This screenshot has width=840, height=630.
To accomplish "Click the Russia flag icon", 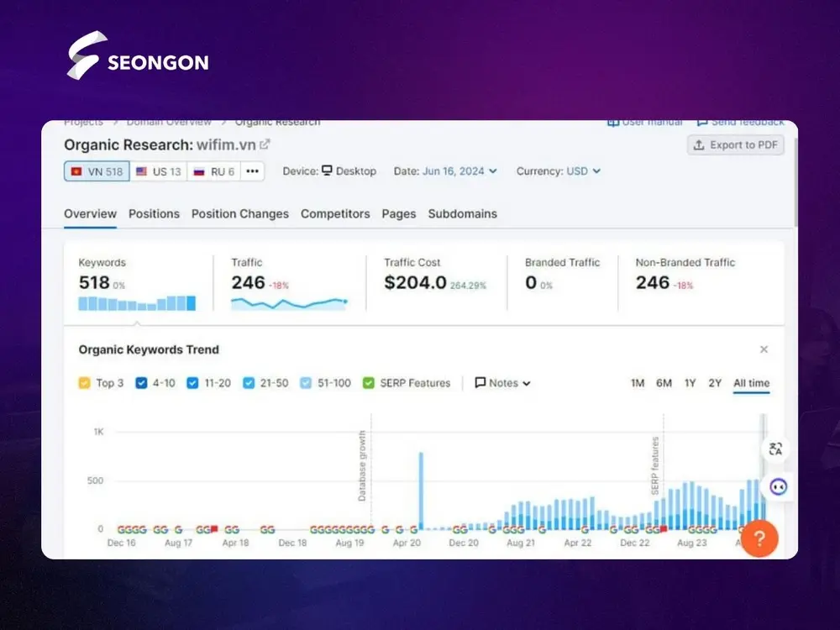I will pos(199,171).
